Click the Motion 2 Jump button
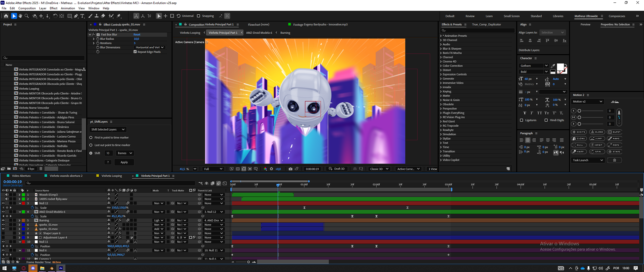644x272 pixels. [x=597, y=138]
